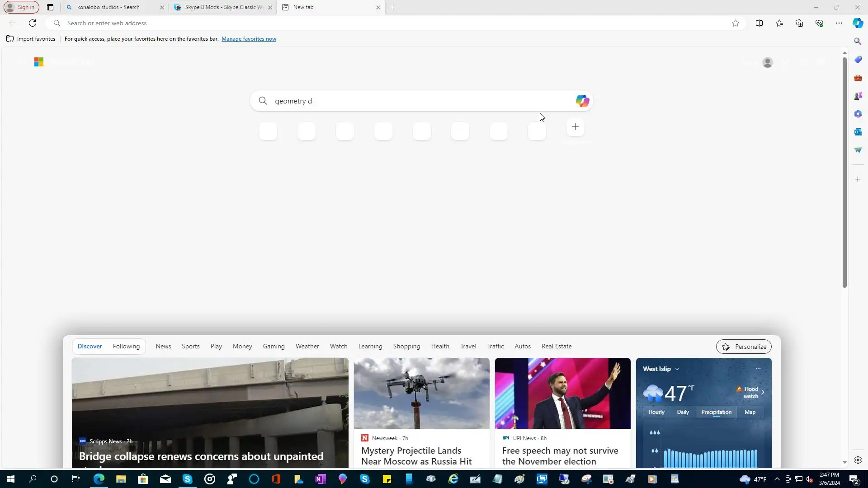The height and width of the screenshot is (488, 868).
Task: Open Collections toolbar icon
Action: [x=799, y=23]
